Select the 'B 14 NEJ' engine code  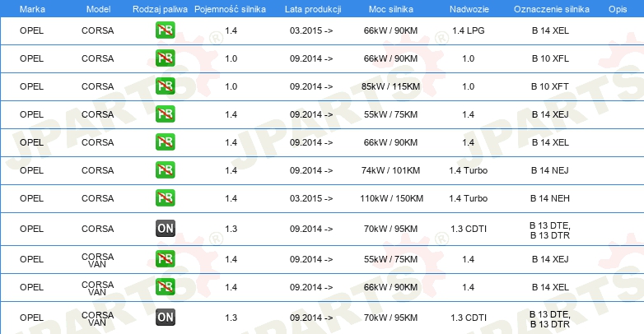pyautogui.click(x=550, y=169)
